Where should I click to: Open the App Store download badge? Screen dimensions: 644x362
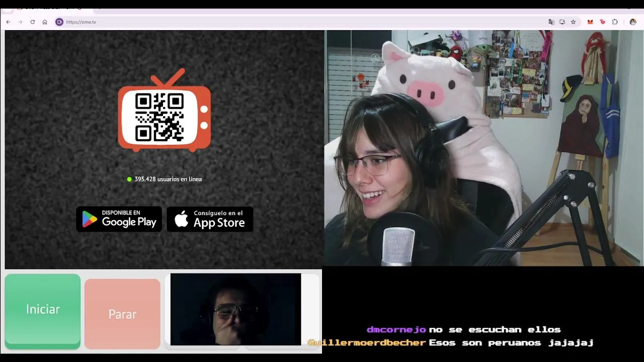[x=210, y=219]
